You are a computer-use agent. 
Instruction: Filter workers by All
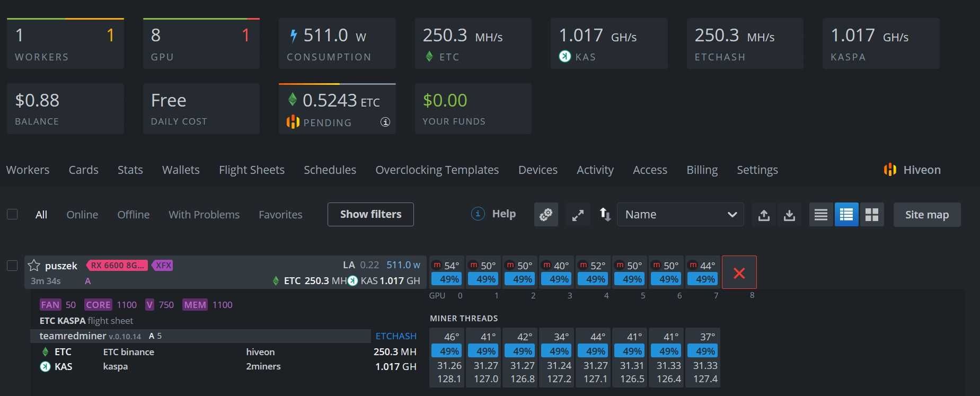[x=41, y=215]
